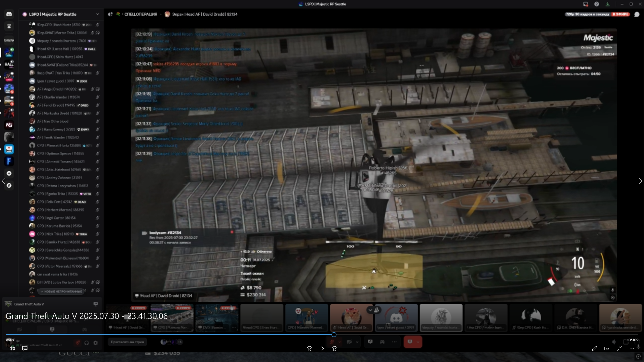
Task: Jump to new unread via НОВЫЕ НЕПРОЧИТАННЫЕ pill
Action: click(x=61, y=291)
